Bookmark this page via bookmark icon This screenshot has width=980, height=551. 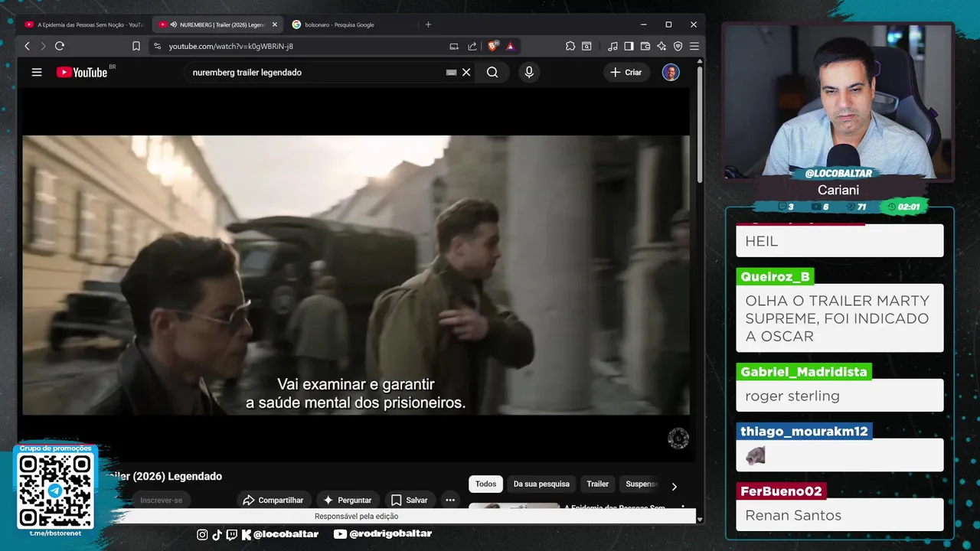(x=136, y=46)
